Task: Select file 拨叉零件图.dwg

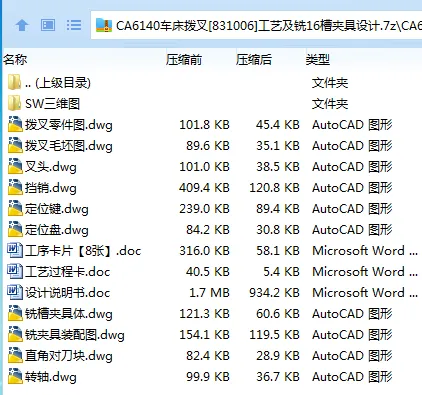Action: tap(69, 125)
